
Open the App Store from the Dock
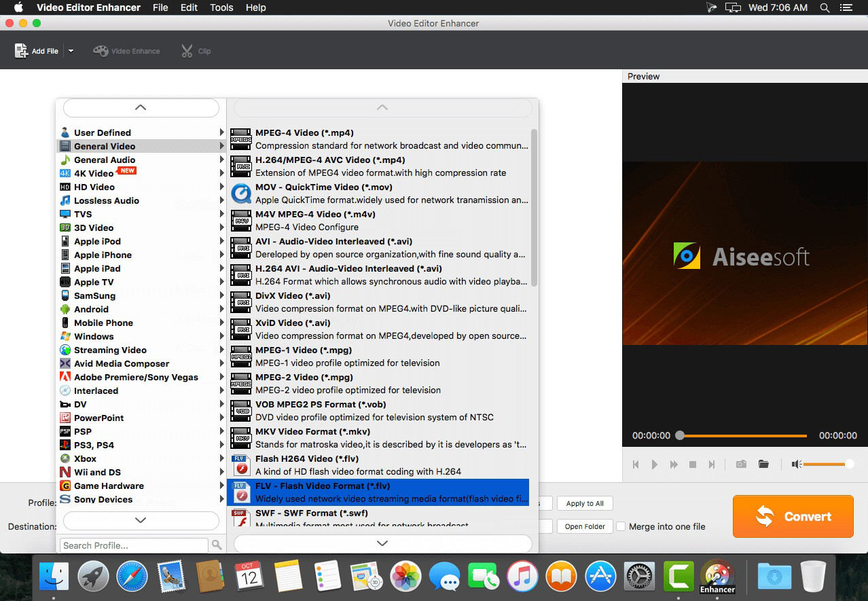[600, 577]
